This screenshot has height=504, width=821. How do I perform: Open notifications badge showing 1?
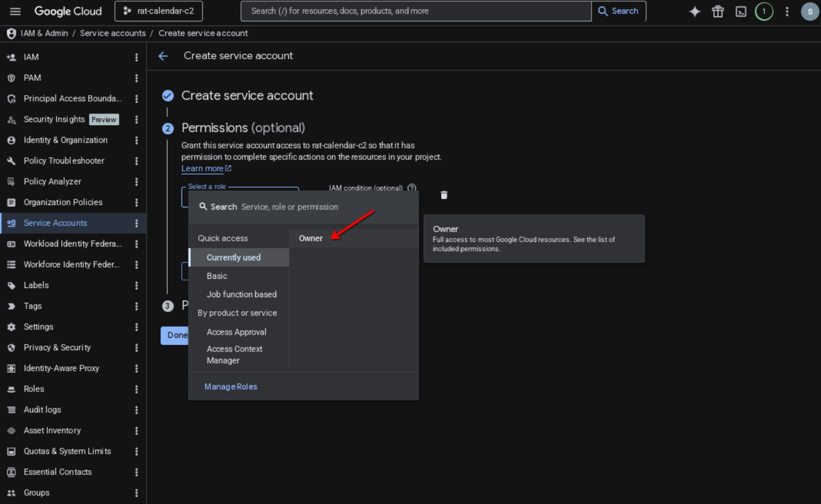(x=764, y=11)
